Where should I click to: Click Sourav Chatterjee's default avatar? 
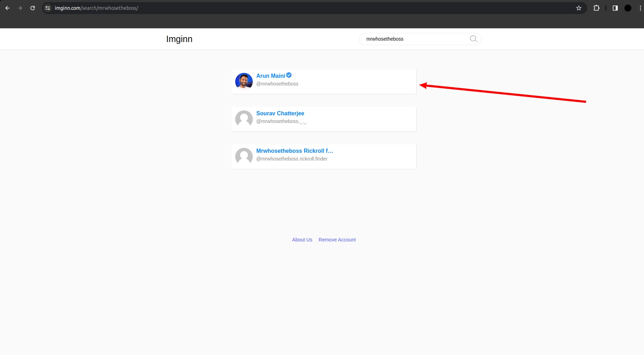pos(244,119)
